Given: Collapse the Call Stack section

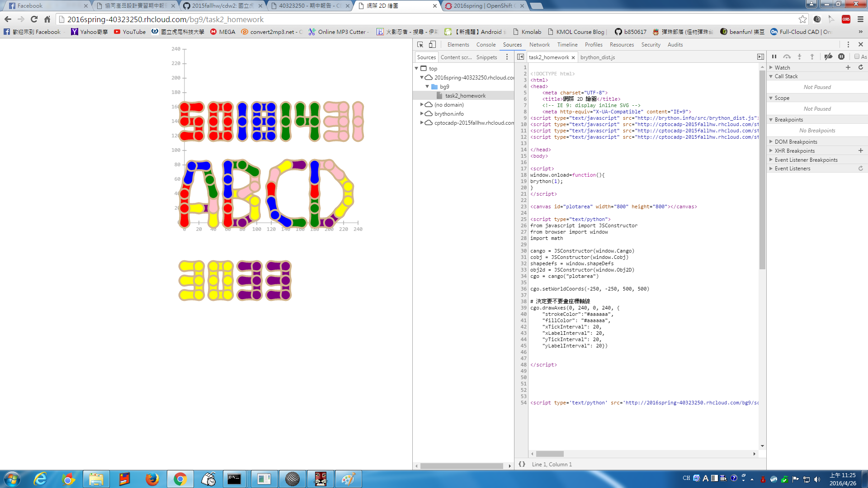Looking at the screenshot, I should pyautogui.click(x=771, y=76).
